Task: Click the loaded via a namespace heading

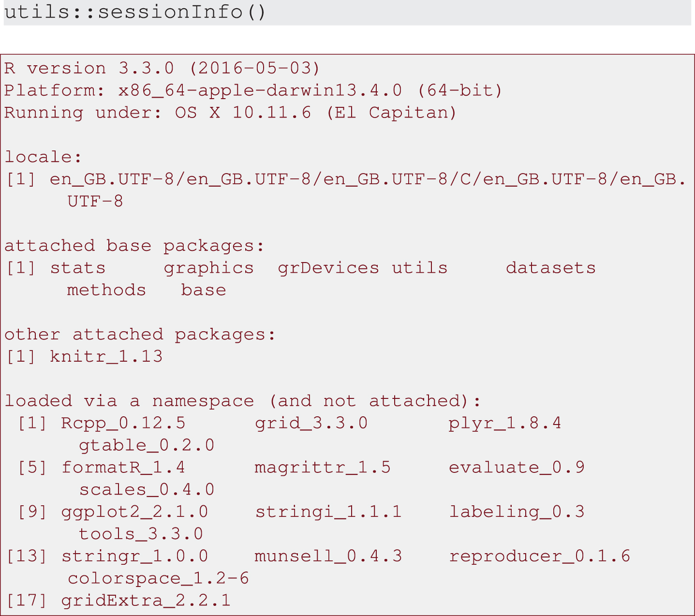Action: tap(243, 401)
